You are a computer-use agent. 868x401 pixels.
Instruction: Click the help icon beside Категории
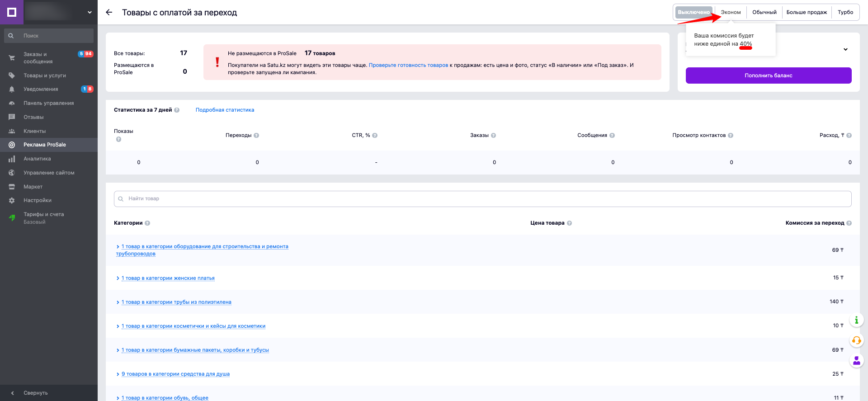[x=147, y=223]
